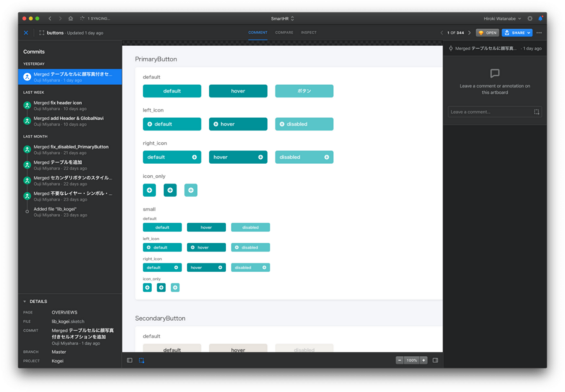Decrease zoom with the minus control
Viewport: 565px width, 392px height.
(x=399, y=360)
